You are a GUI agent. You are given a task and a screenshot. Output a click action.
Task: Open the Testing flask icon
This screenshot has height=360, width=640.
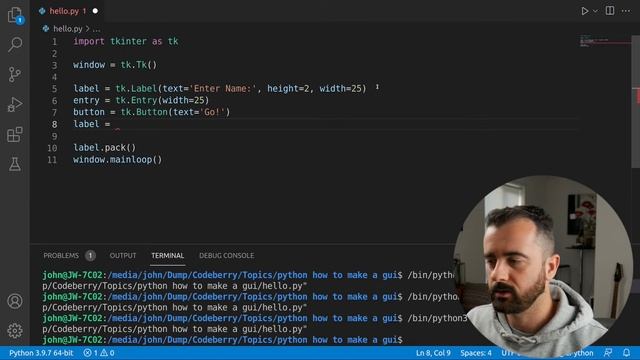pyautogui.click(x=15, y=164)
